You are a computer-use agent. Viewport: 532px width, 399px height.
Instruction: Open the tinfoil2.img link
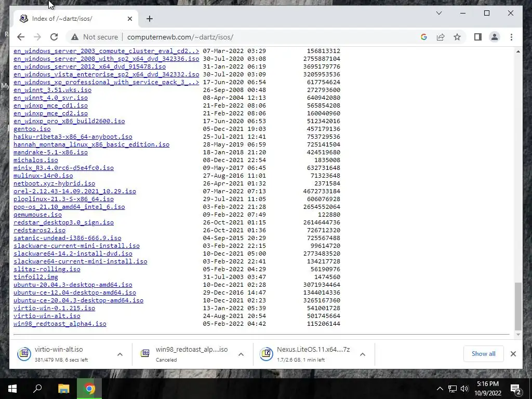pos(36,277)
